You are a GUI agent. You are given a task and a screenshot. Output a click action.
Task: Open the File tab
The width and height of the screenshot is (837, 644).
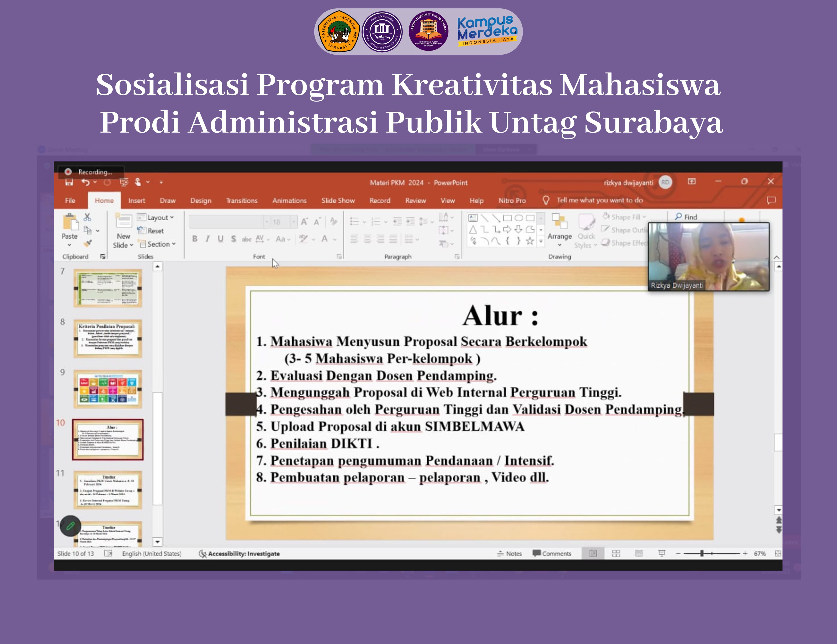click(70, 200)
